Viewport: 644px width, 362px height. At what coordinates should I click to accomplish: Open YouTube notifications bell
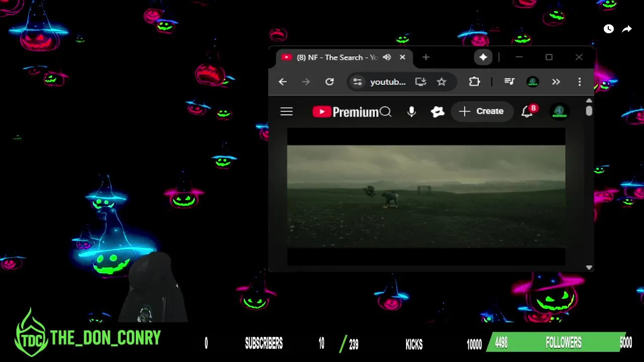527,112
